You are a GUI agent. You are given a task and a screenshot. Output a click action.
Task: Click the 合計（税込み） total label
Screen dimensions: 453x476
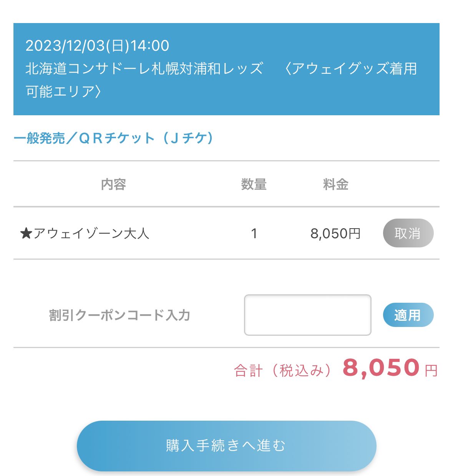(x=283, y=371)
